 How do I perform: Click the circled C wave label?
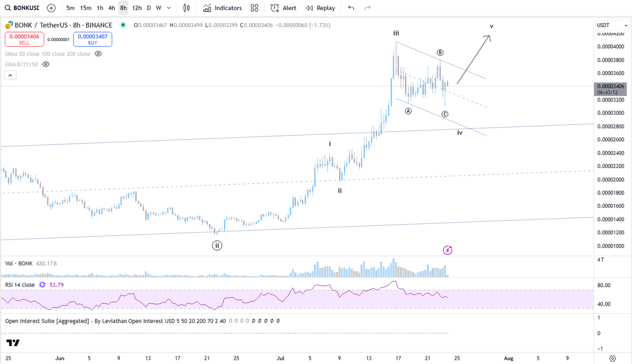coord(445,114)
